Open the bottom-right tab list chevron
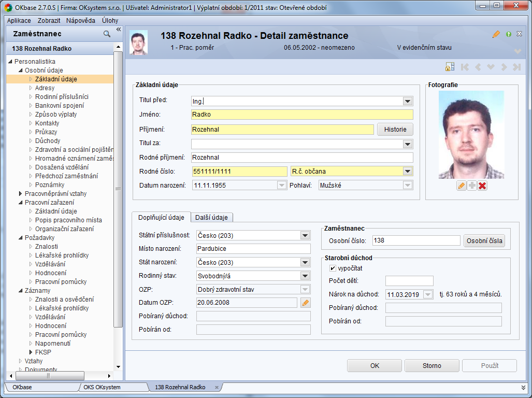This screenshot has height=398, width=532. click(x=523, y=387)
